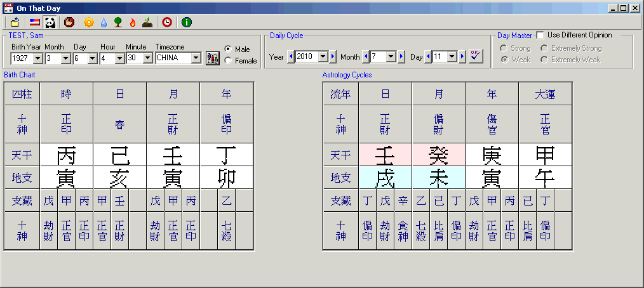This screenshot has width=644, height=288.
Task: Decrease Daily Cycle Day with left arrow
Action: (x=428, y=57)
